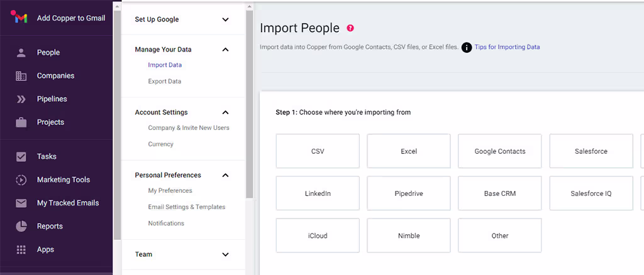Click the Reports pie chart icon
The width and height of the screenshot is (644, 275).
pos(21,227)
